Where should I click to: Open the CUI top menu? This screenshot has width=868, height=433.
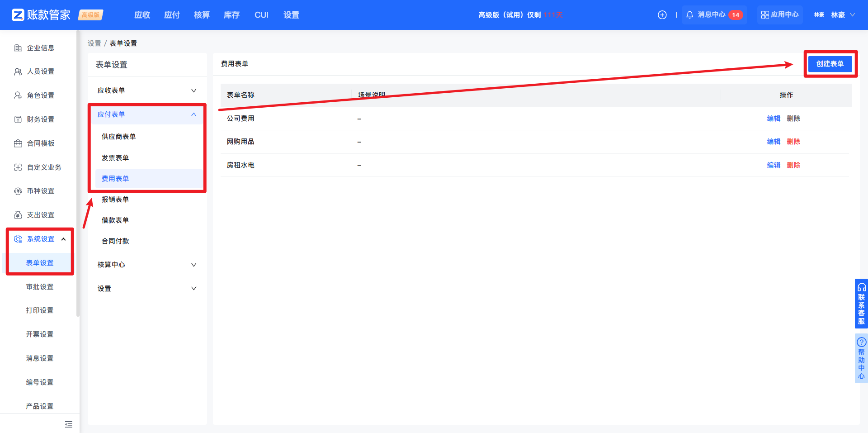pos(262,15)
